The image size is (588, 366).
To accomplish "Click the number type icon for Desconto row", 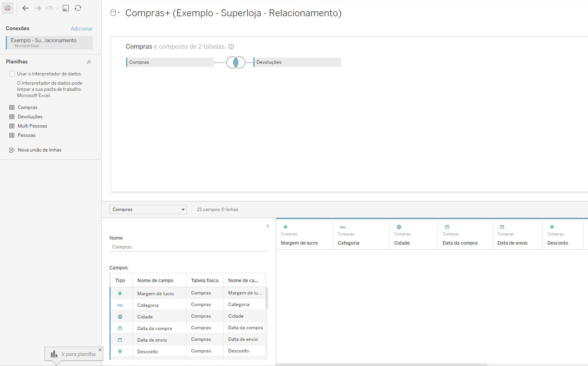I will [x=120, y=351].
